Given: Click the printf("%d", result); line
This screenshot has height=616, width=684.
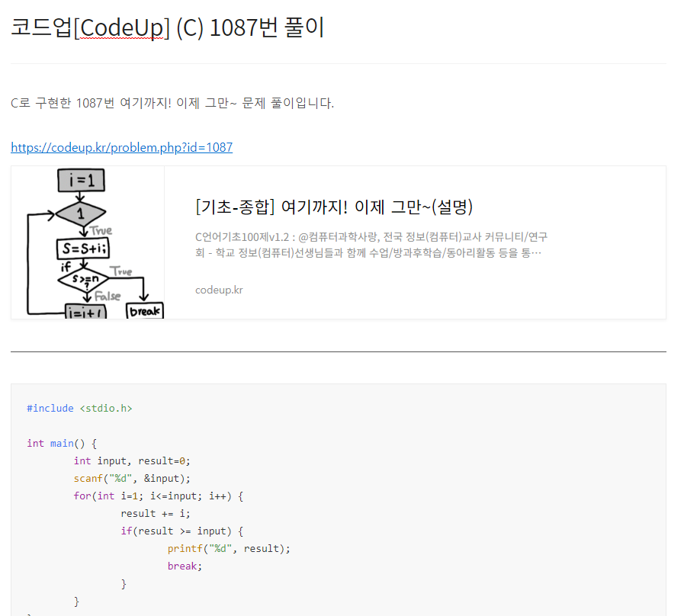Looking at the screenshot, I should (229, 548).
